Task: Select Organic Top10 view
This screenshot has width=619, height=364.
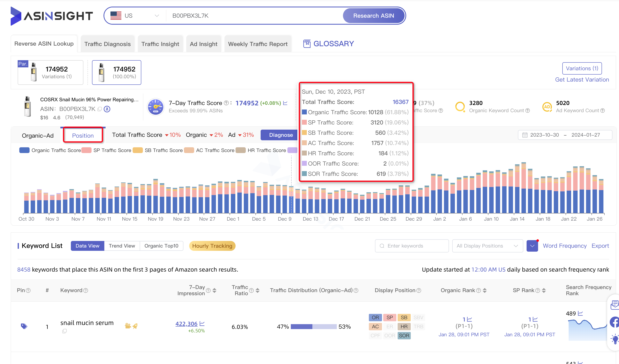Action: (x=161, y=246)
